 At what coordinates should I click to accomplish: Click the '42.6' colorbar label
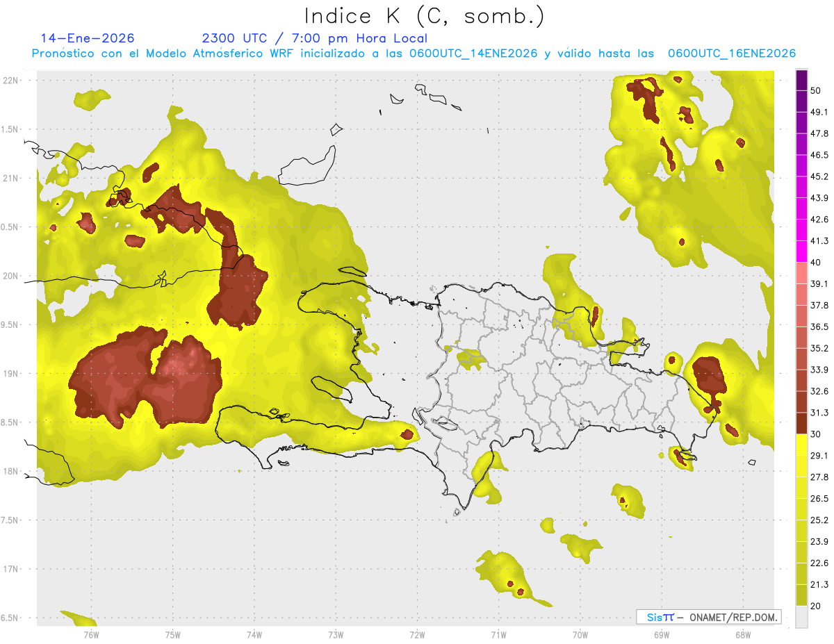point(819,220)
